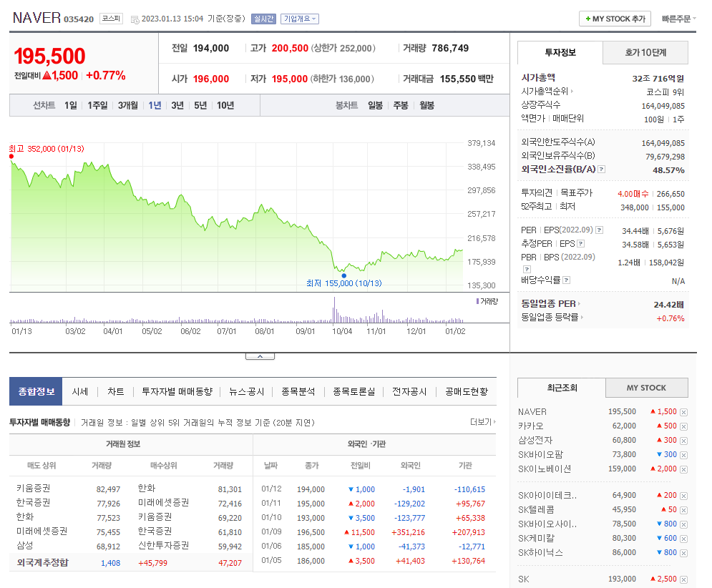Select the 10년 line chart period
This screenshot has width=712, height=588.
click(x=225, y=105)
